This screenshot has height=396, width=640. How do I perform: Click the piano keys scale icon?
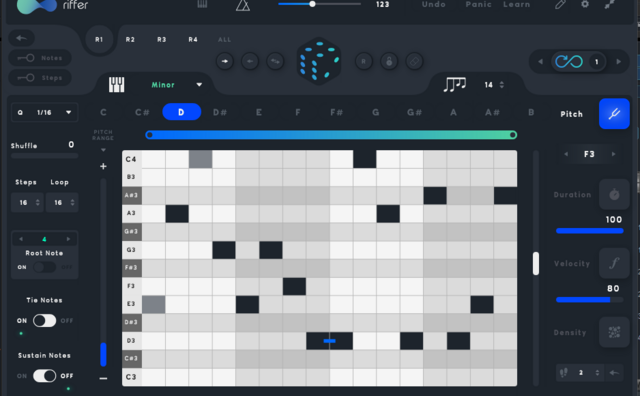click(116, 85)
